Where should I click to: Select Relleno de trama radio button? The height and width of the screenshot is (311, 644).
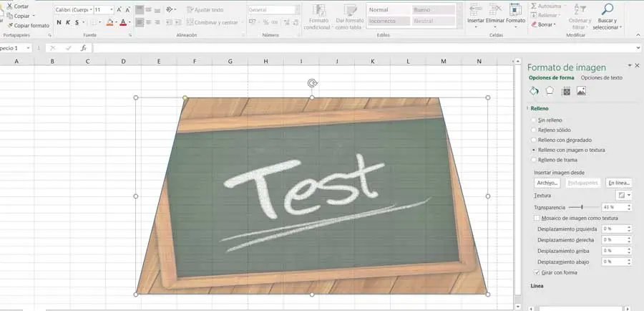pos(534,160)
